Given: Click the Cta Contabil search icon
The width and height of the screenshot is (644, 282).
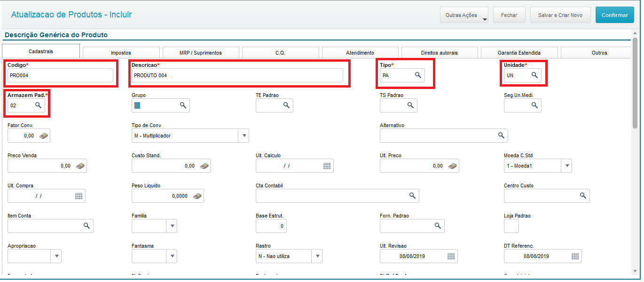Looking at the screenshot, I should coord(412,196).
